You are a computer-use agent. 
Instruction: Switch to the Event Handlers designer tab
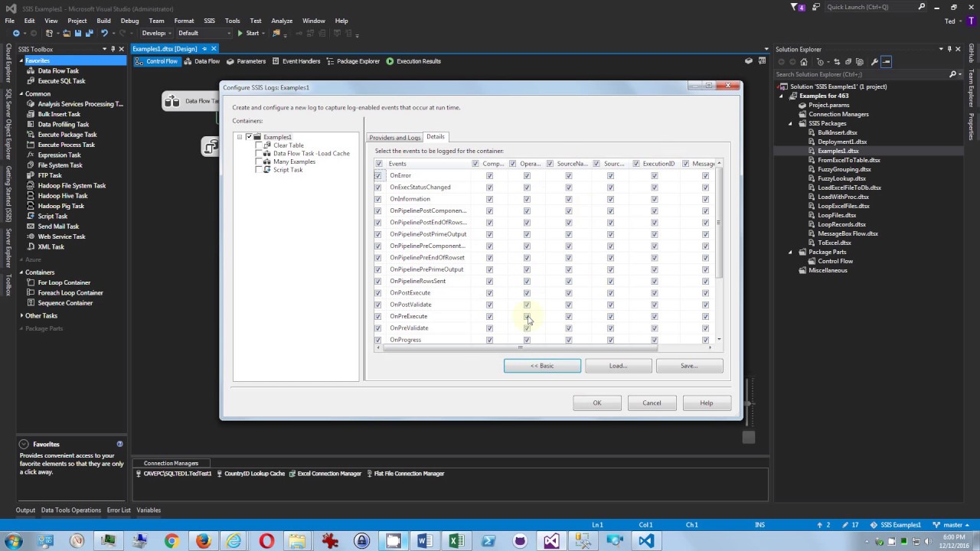pos(297,61)
